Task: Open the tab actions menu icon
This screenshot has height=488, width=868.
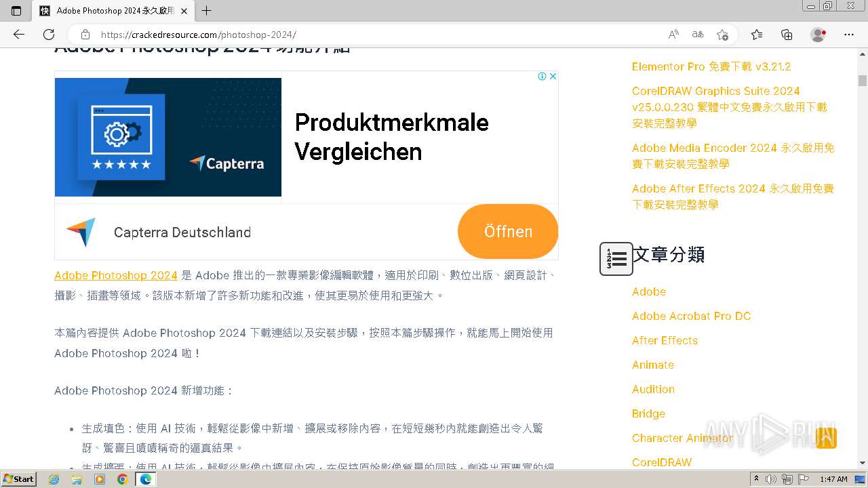Action: click(x=16, y=11)
